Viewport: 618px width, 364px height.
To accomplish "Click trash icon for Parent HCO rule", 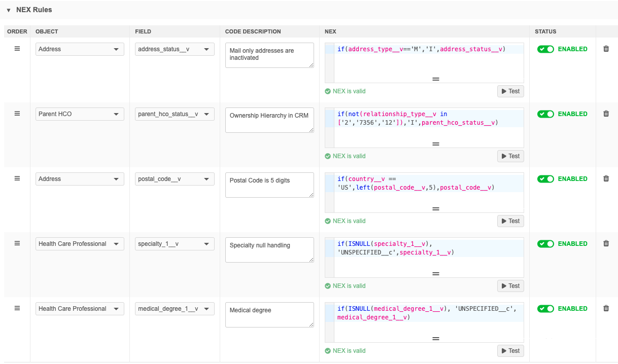I will point(606,114).
